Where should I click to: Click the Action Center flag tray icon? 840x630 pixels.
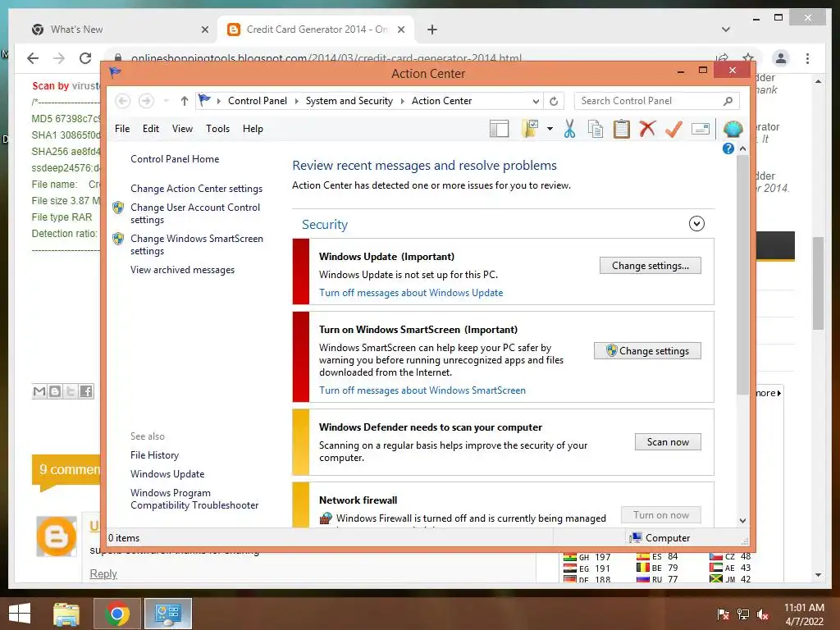724,614
